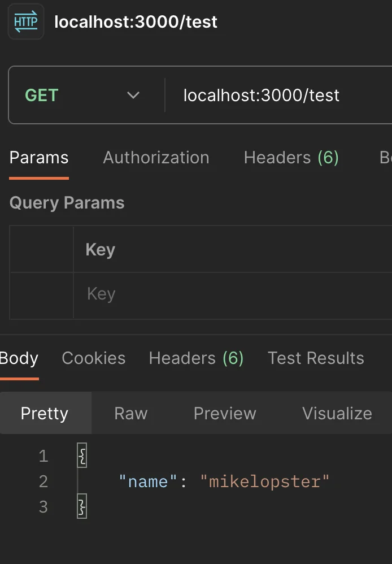
Task: Select the Params tab
Action: (39, 158)
